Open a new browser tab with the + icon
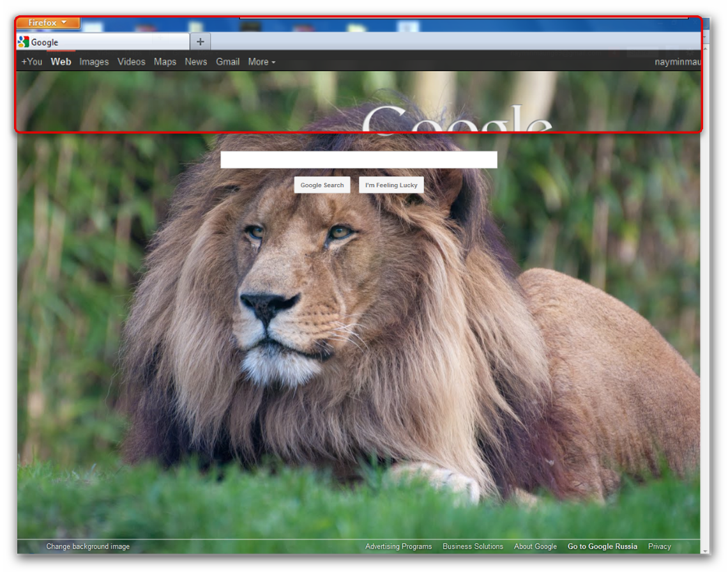 201,41
